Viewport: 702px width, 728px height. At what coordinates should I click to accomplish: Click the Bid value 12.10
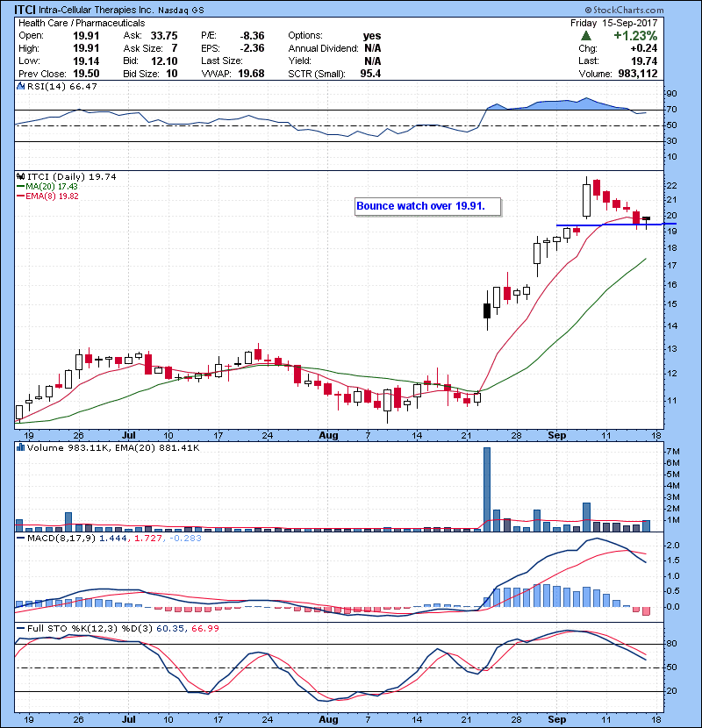(x=164, y=61)
